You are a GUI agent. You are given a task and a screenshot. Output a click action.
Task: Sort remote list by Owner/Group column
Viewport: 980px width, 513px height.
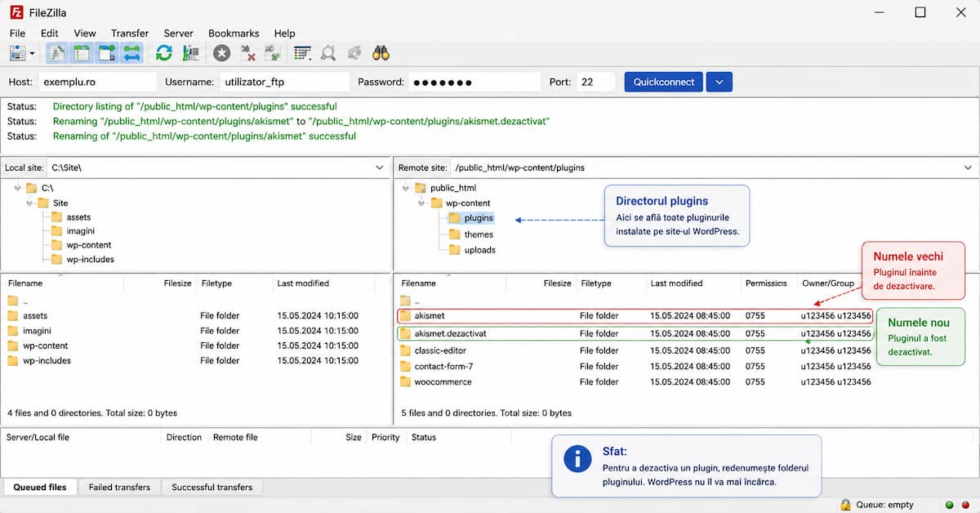click(828, 283)
